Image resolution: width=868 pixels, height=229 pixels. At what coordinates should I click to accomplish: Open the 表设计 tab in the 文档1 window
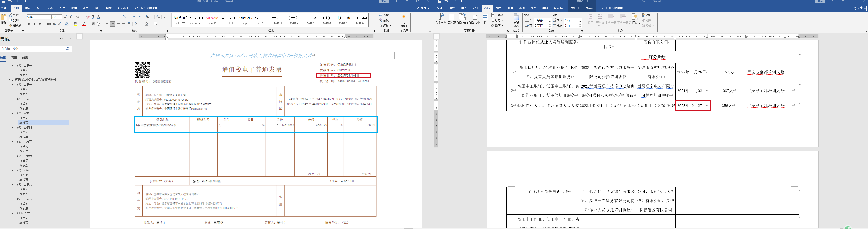click(x=575, y=8)
